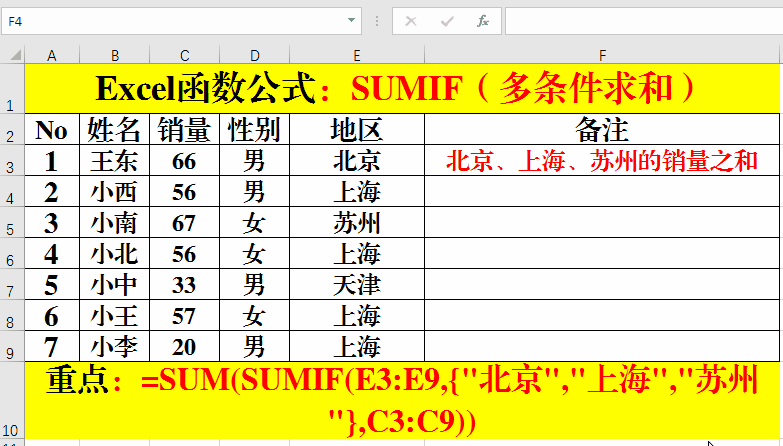Select column F header

pyautogui.click(x=602, y=55)
